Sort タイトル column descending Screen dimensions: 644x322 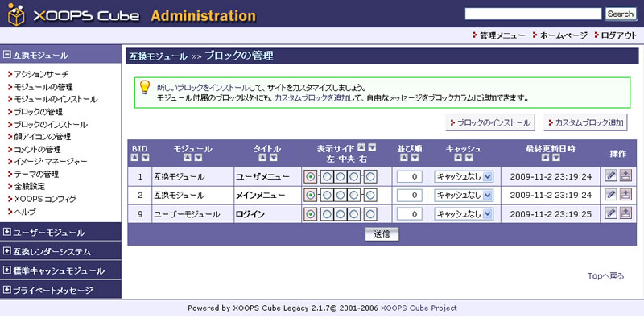(274, 158)
